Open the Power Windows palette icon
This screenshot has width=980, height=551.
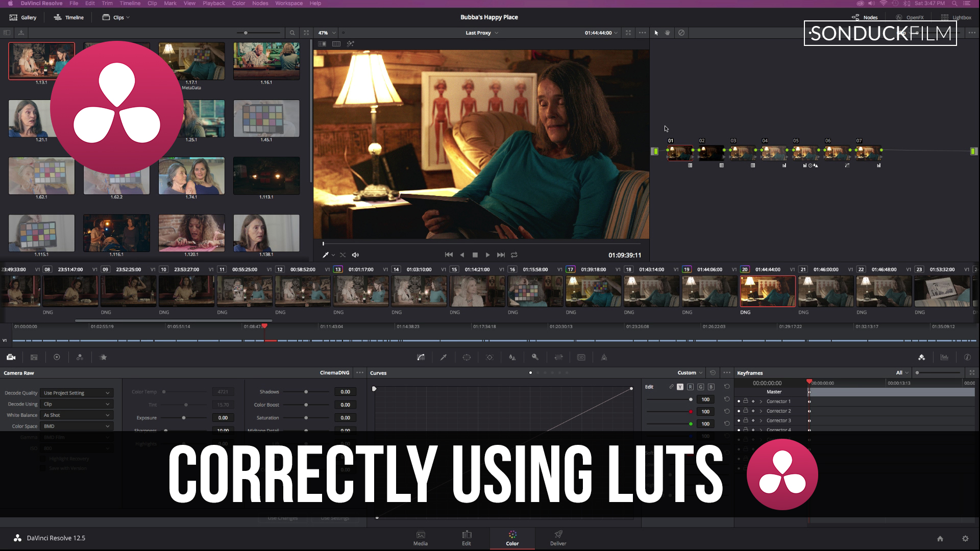pyautogui.click(x=467, y=357)
